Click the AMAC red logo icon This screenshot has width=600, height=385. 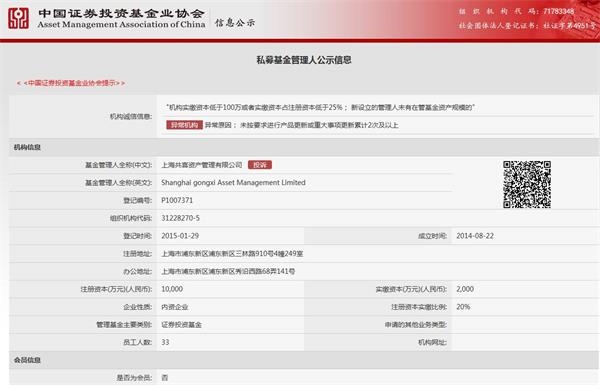(18, 19)
